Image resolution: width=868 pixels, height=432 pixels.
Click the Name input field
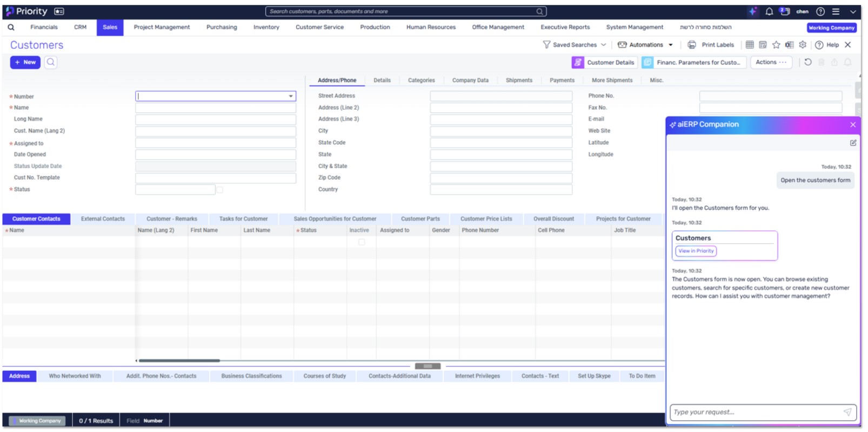coord(216,108)
